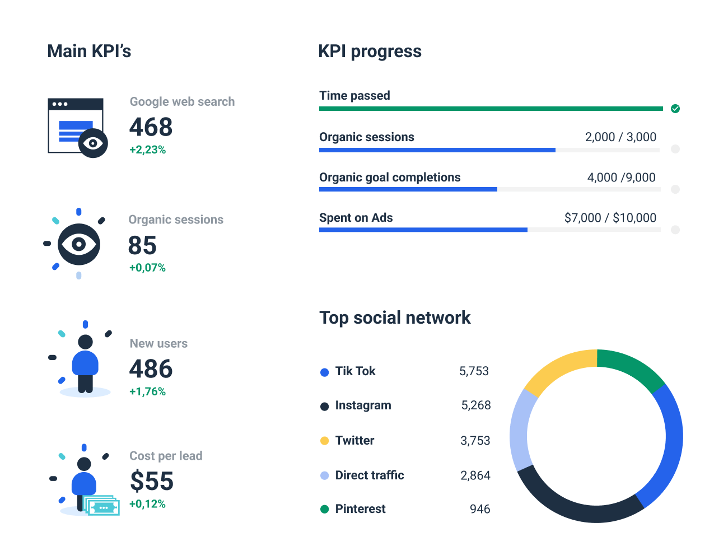Click the Cost per lead label
The width and height of the screenshot is (728, 560).
pyautogui.click(x=166, y=456)
